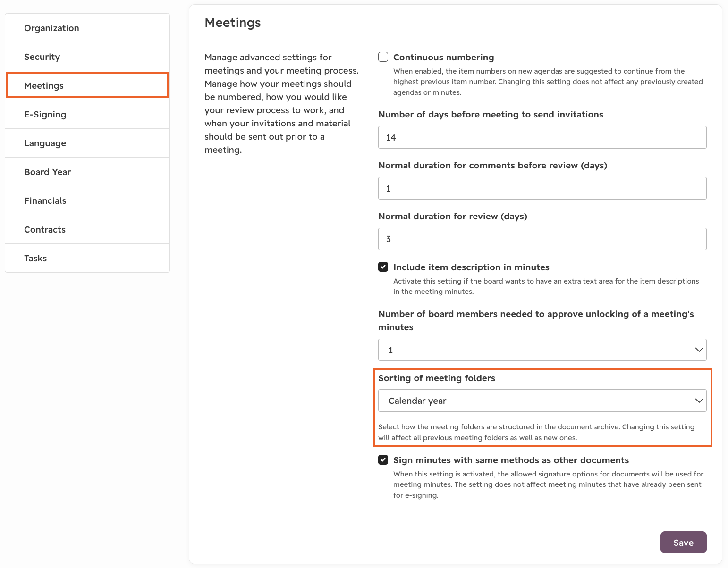Click the Save button
The height and width of the screenshot is (568, 728).
683,543
